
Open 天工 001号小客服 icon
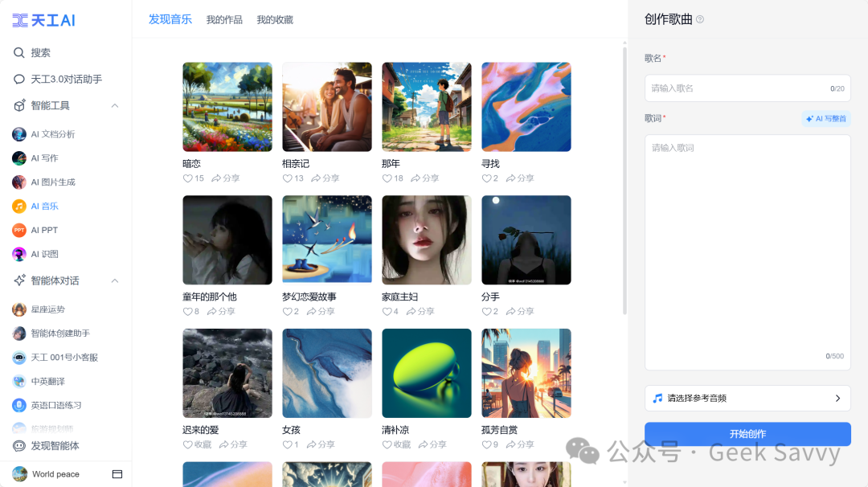tap(18, 358)
